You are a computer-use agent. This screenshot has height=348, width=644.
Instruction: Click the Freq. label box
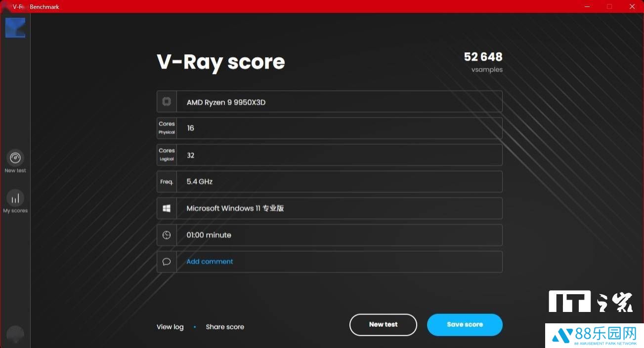point(167,182)
